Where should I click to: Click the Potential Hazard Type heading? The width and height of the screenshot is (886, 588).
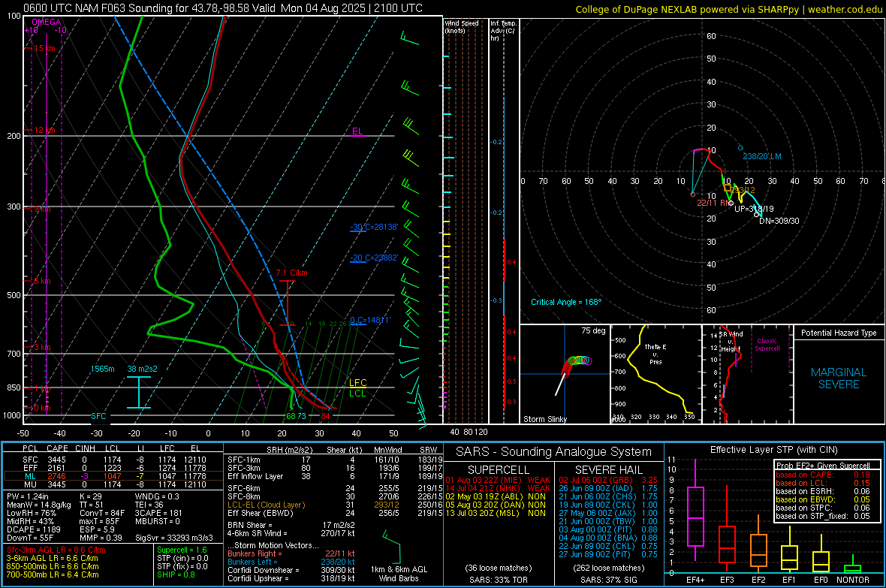(839, 333)
